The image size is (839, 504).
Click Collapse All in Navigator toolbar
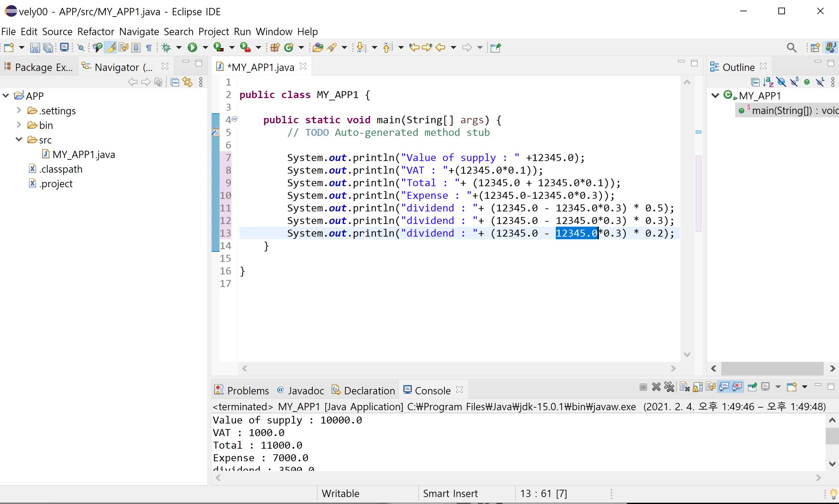(x=175, y=82)
